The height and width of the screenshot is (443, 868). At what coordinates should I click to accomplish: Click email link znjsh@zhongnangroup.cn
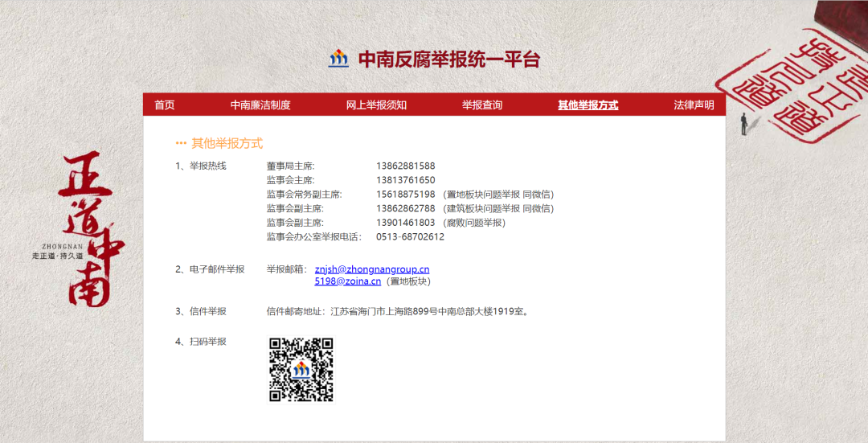(372, 269)
